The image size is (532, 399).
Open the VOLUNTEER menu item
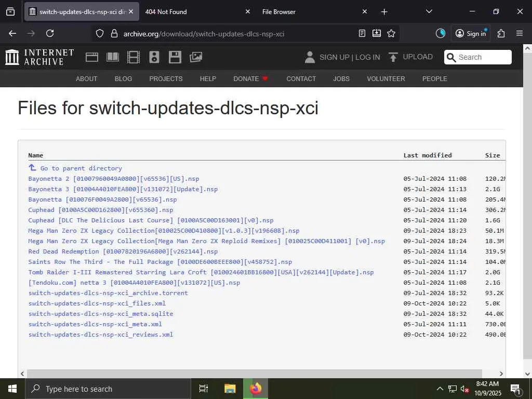386,79
